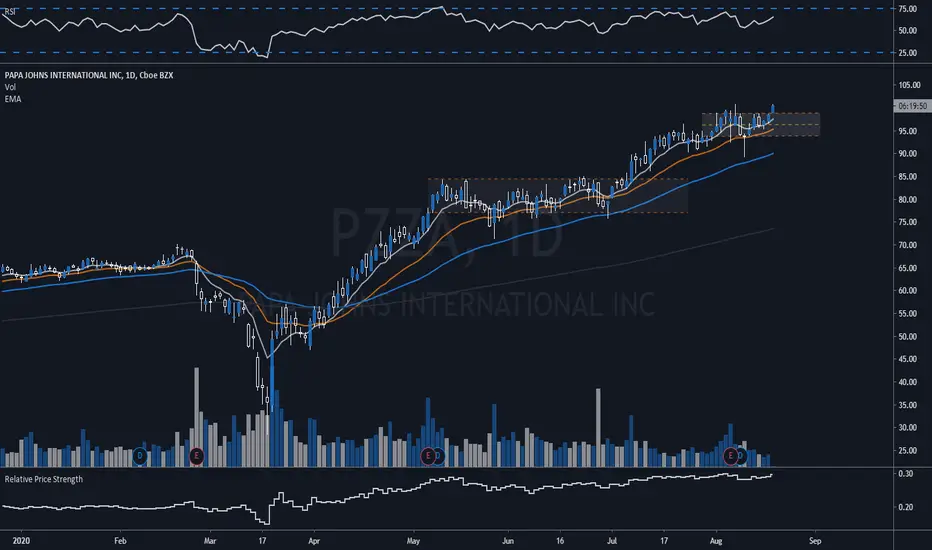
Task: Select the May–July consolidation rectangle drawing
Action: (558, 196)
